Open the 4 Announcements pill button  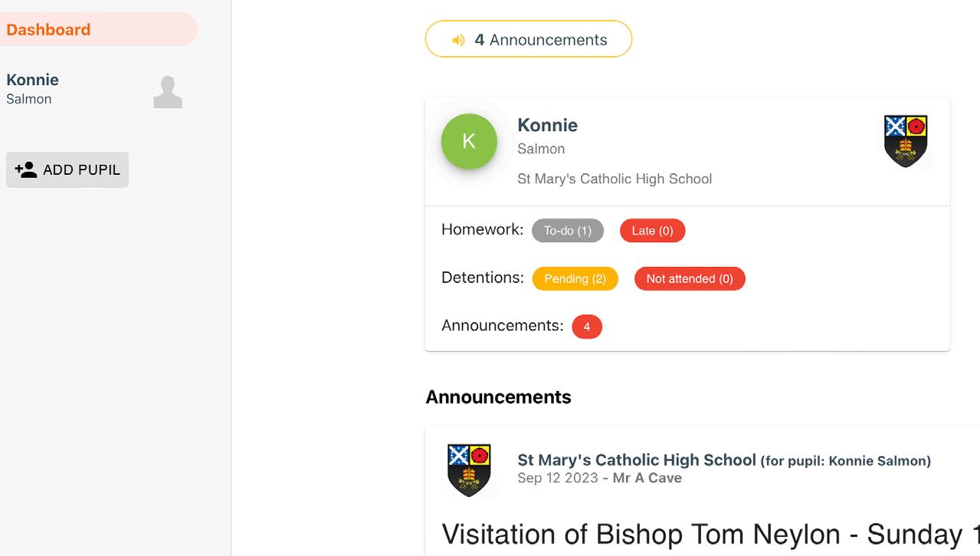[x=529, y=39]
